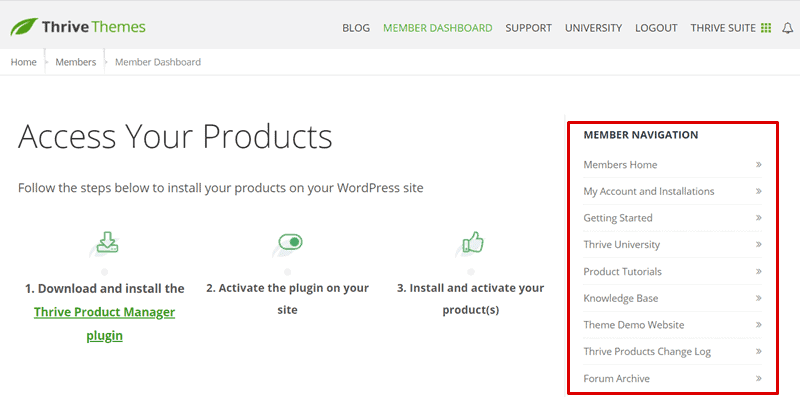Click the chevron next to Theme Demo Website
Viewport: 800px width, 397px height.
coord(759,325)
